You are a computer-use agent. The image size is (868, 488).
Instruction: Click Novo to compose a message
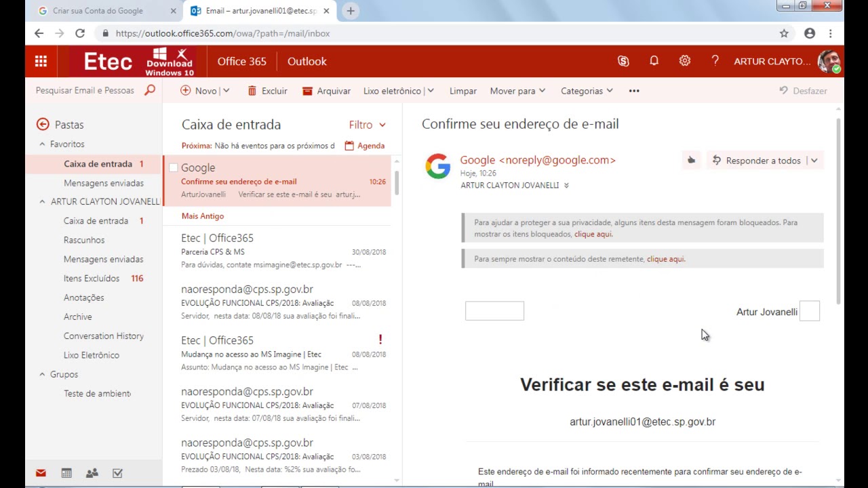coord(199,91)
